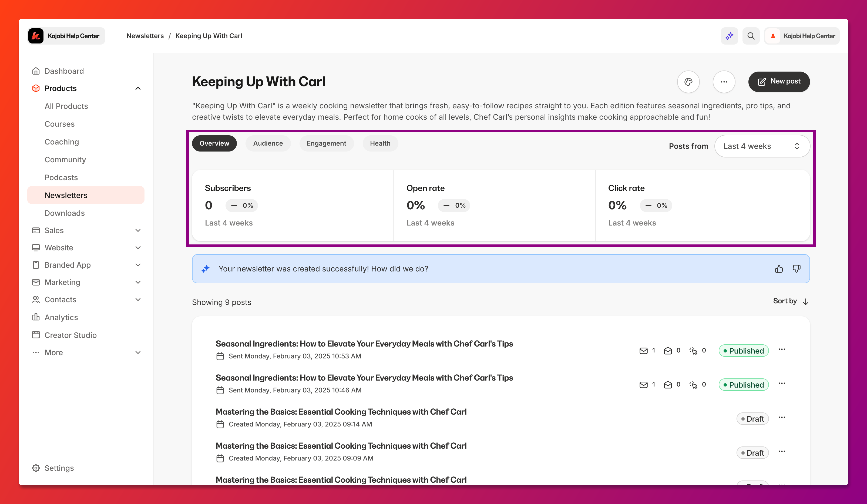
Task: Click the Subscribers stat card
Action: tap(293, 205)
